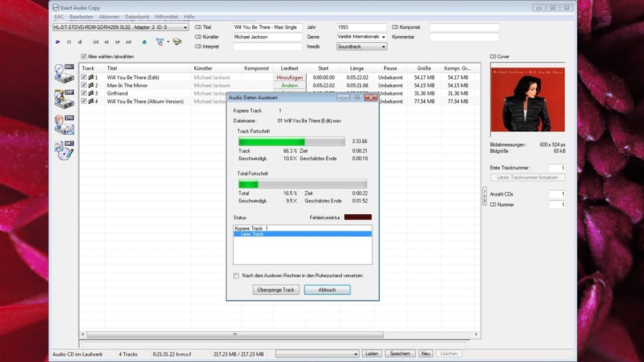Click the Eject CD icon

pos(144,42)
